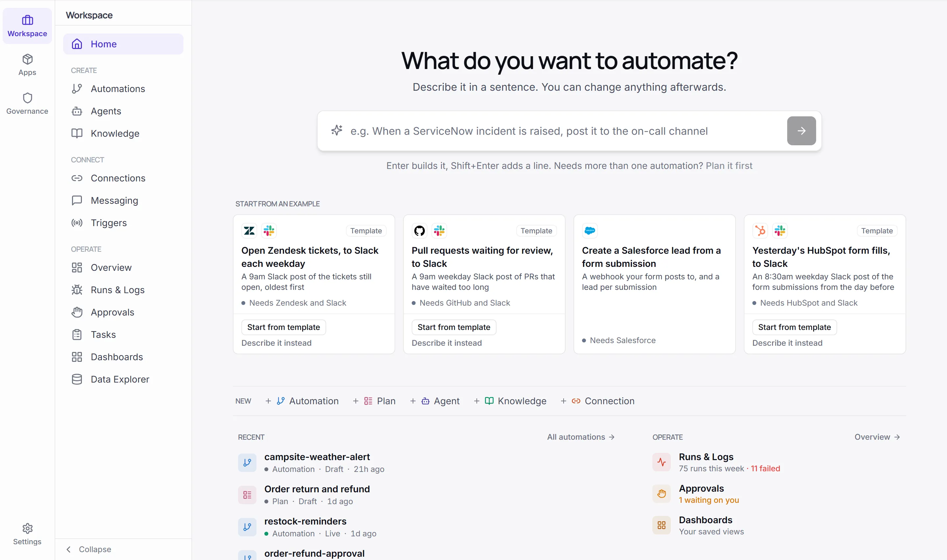Open the restock-reminders automation

426,527
